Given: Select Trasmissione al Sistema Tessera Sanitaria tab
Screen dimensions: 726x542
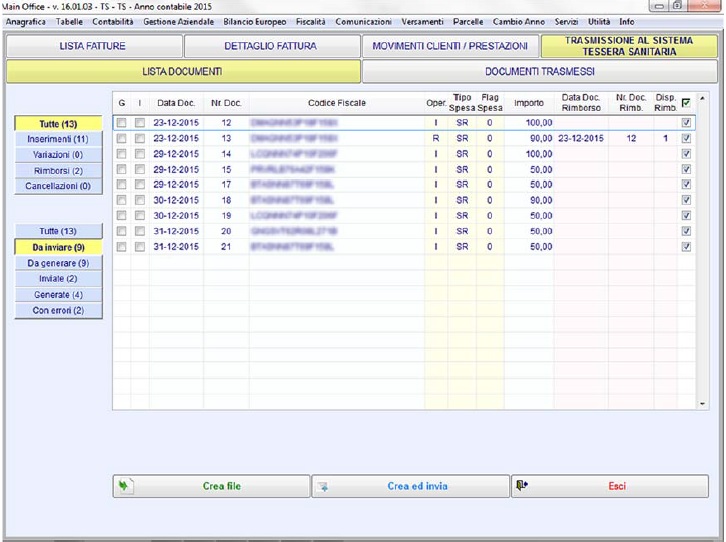Looking at the screenshot, I should pyautogui.click(x=629, y=46).
